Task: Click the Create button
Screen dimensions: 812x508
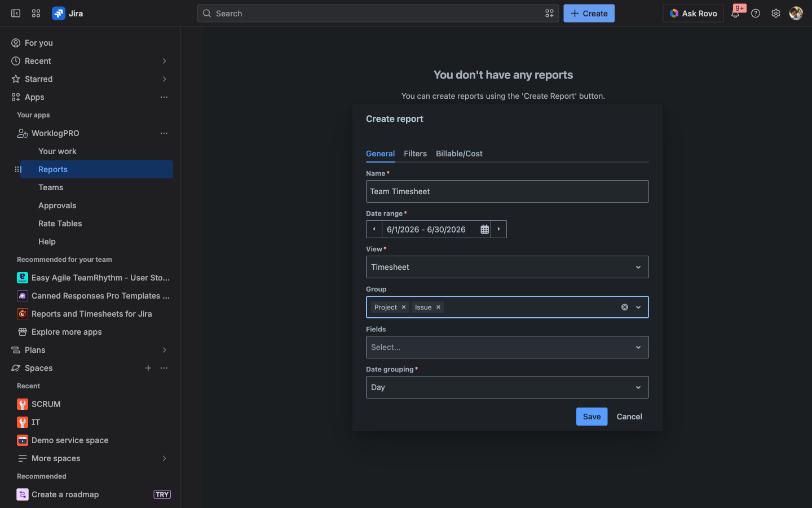Action: point(589,14)
